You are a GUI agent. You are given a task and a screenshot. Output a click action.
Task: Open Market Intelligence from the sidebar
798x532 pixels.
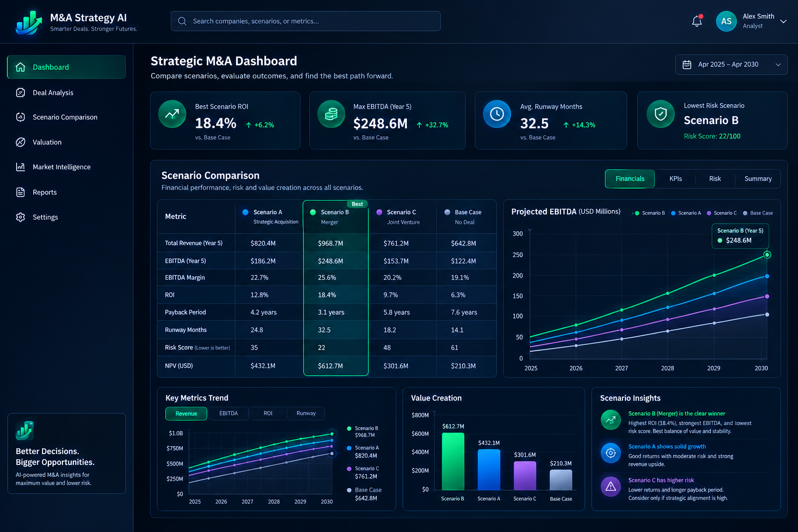click(x=66, y=167)
